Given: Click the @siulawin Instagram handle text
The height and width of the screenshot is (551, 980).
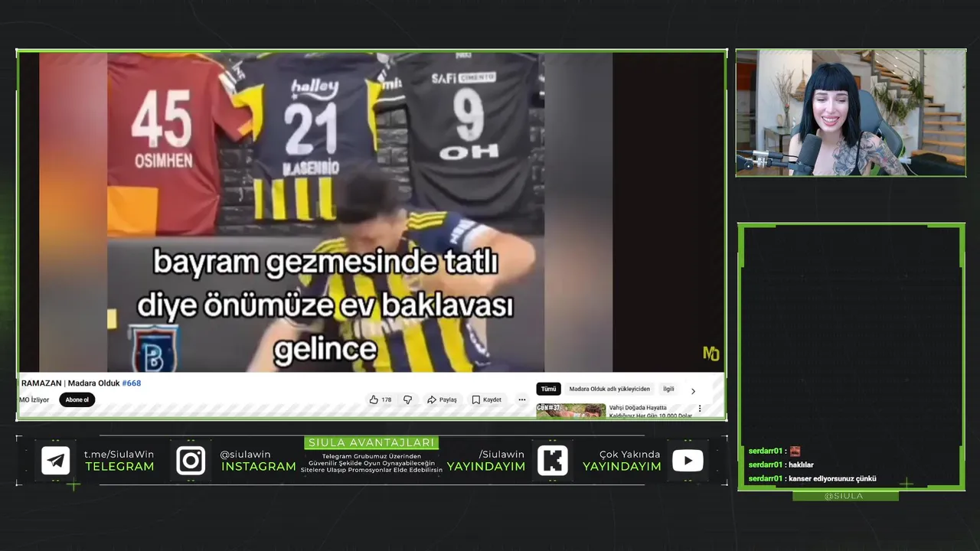Looking at the screenshot, I should click(245, 455).
